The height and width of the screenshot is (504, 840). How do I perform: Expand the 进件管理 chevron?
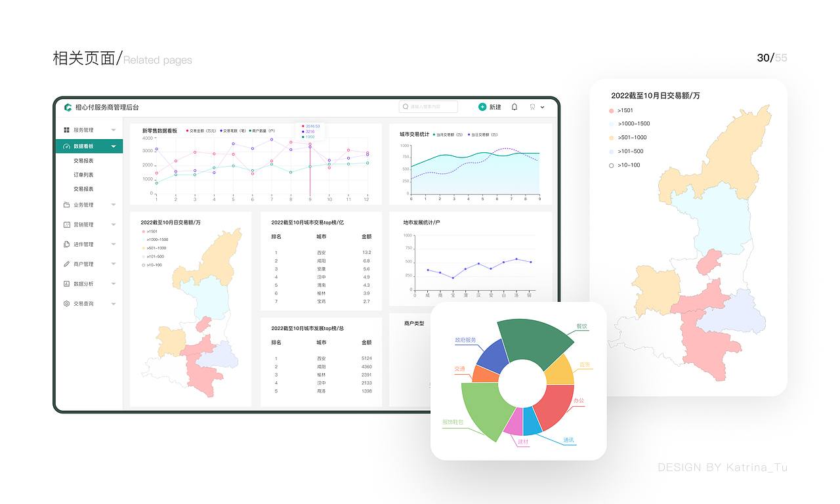point(114,244)
